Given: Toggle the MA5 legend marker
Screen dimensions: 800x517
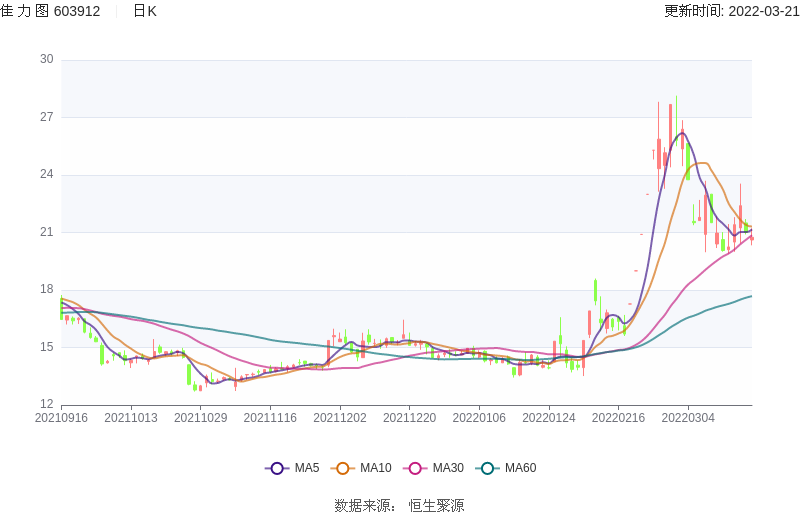Looking at the screenshot, I should [277, 468].
